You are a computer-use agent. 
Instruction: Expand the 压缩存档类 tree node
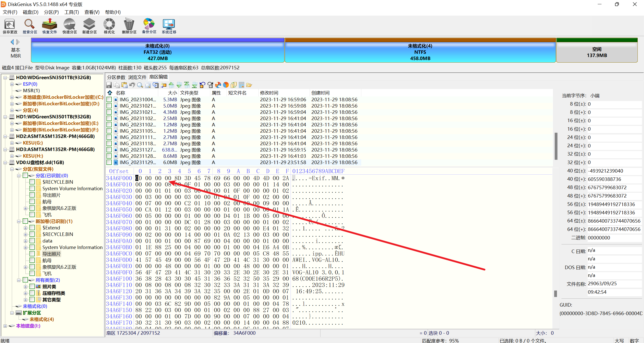point(25,293)
